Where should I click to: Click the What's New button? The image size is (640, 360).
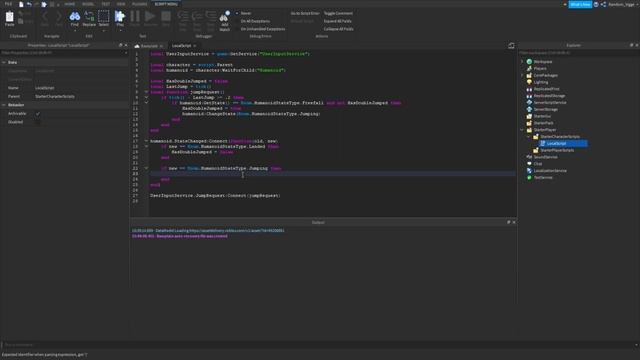click(580, 4)
